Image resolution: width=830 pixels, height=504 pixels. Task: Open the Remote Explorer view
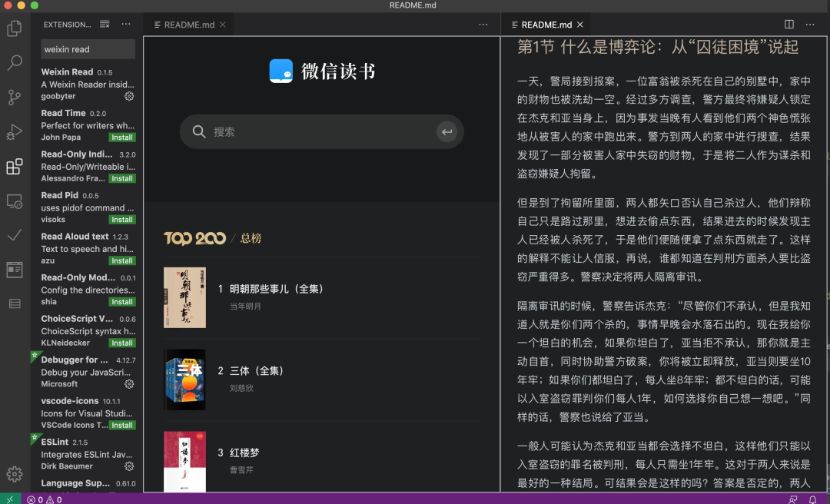point(14,201)
